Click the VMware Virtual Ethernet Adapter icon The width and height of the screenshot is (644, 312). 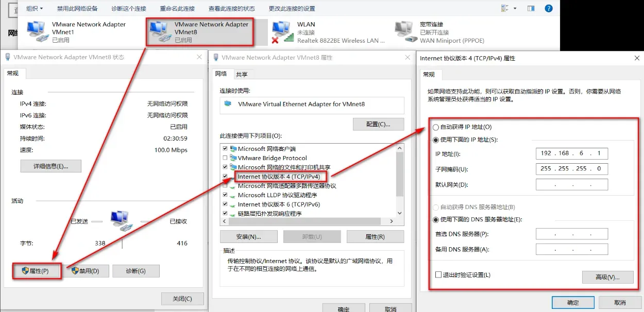pyautogui.click(x=228, y=104)
